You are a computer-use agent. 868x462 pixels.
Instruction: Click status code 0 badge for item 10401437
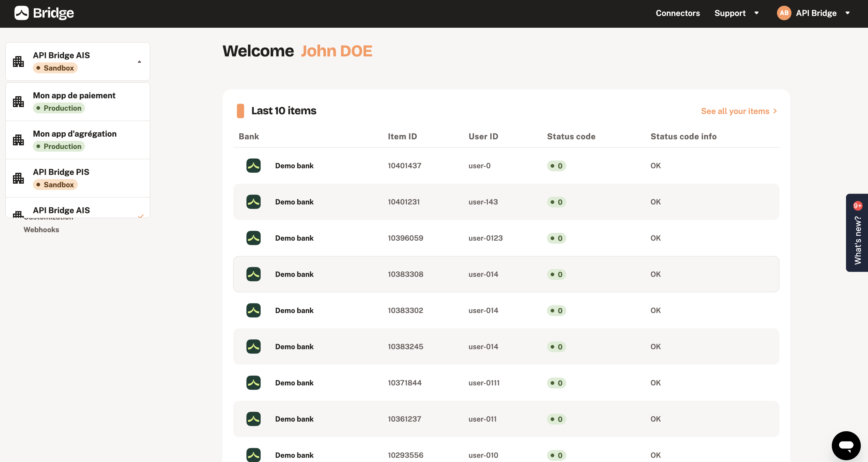(x=556, y=166)
